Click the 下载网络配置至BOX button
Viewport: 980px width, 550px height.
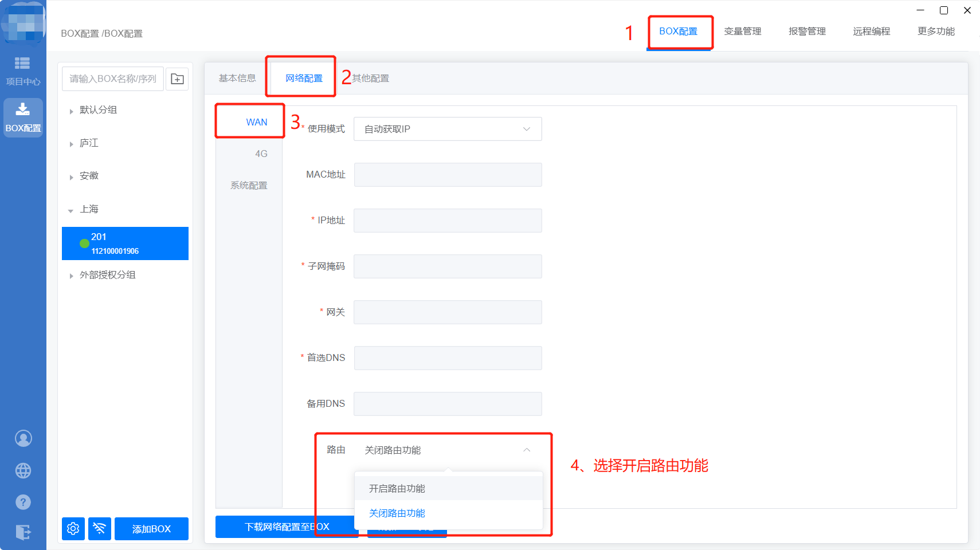point(287,527)
